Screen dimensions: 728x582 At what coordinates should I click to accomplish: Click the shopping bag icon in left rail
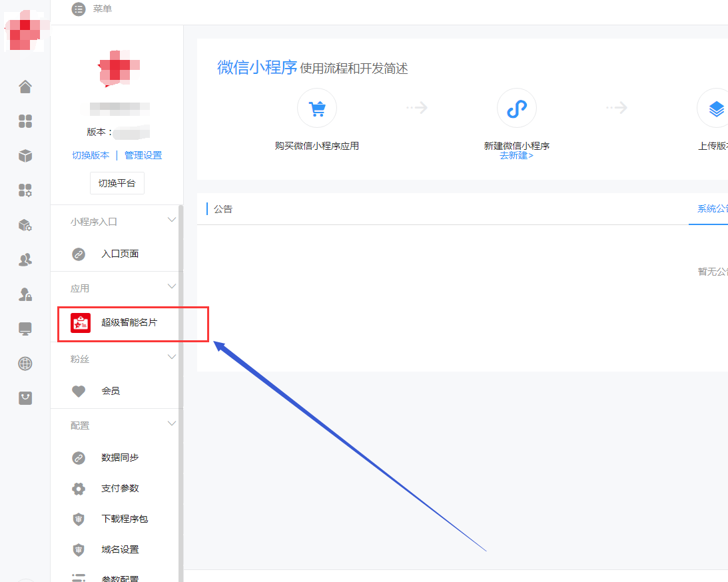[x=25, y=398]
